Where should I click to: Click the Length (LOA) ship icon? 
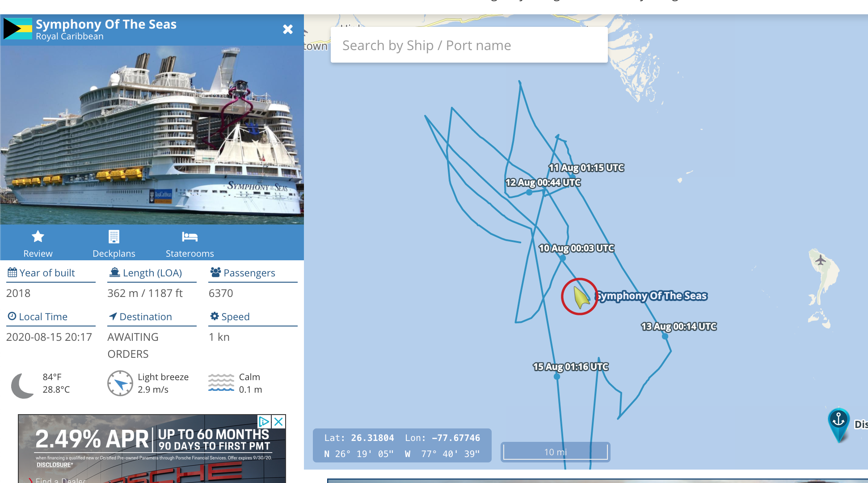(115, 272)
